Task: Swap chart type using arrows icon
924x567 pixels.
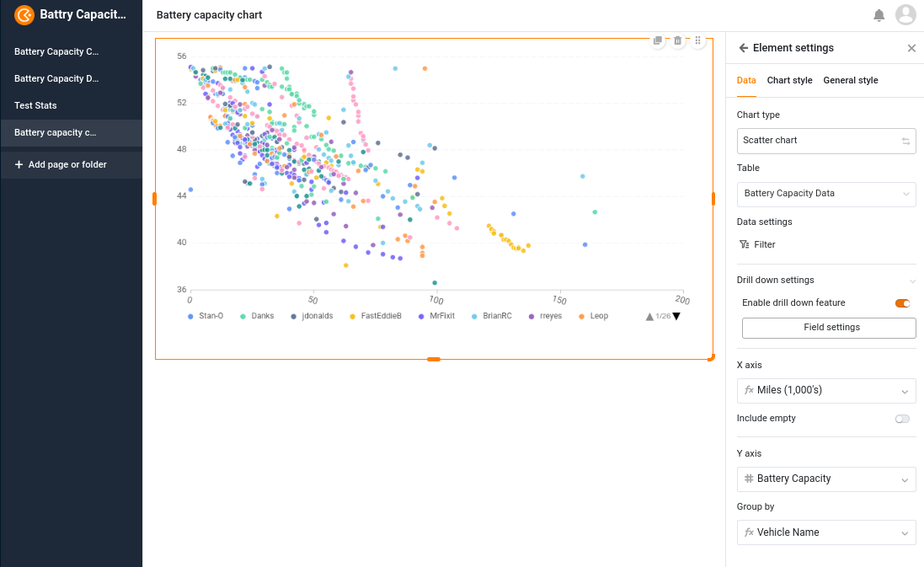Action: pos(905,141)
